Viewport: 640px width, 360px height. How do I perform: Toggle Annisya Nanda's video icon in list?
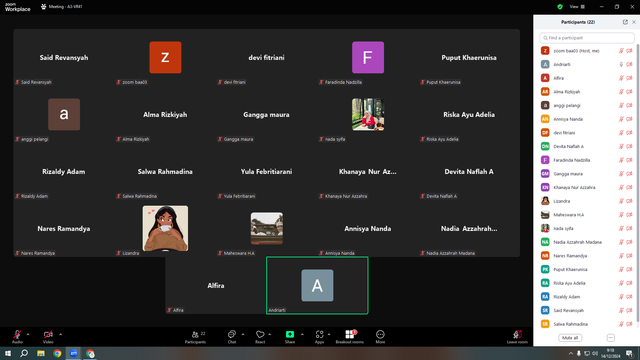[x=629, y=119]
